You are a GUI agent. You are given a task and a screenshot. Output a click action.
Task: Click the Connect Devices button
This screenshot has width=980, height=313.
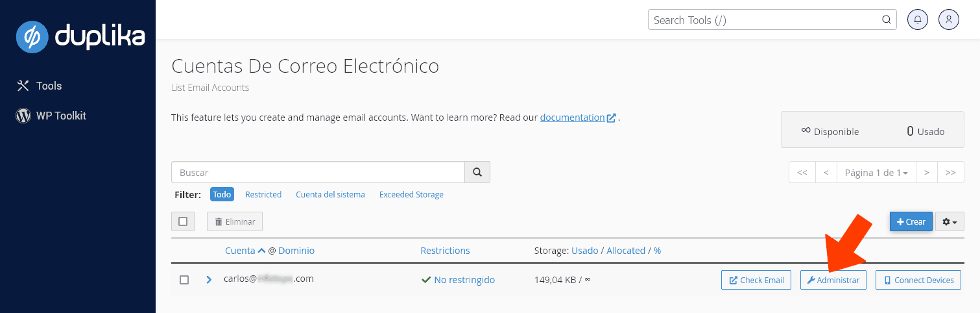pos(918,280)
